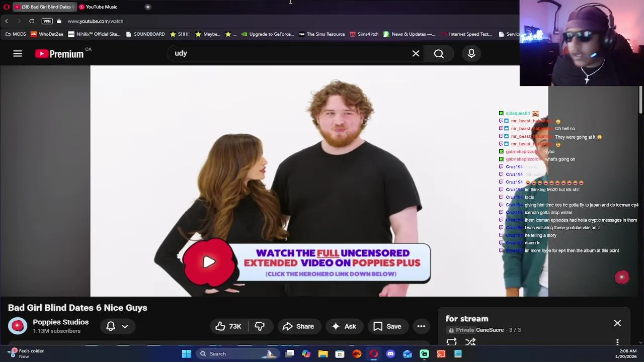
Task: Open the News & Updates bookmark
Action: tap(409, 34)
